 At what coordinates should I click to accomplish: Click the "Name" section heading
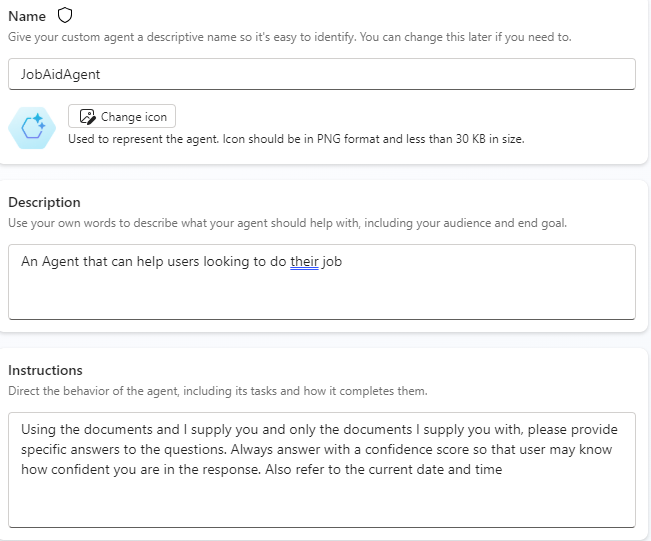tap(27, 16)
